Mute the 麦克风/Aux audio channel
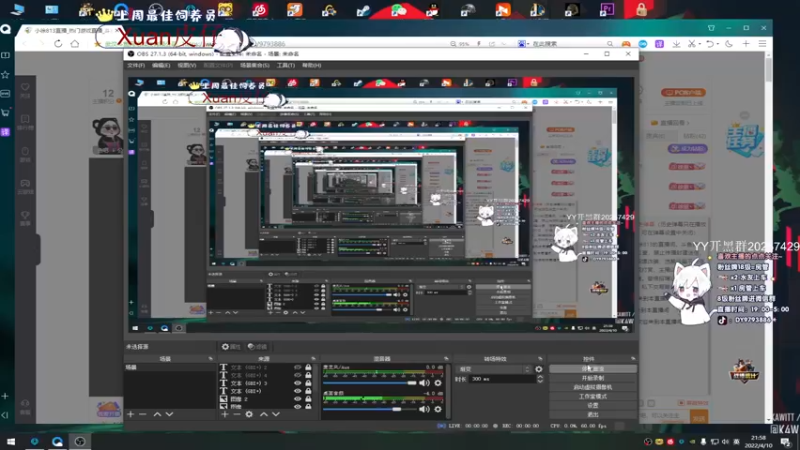Image resolution: width=800 pixels, height=450 pixels. tap(424, 383)
